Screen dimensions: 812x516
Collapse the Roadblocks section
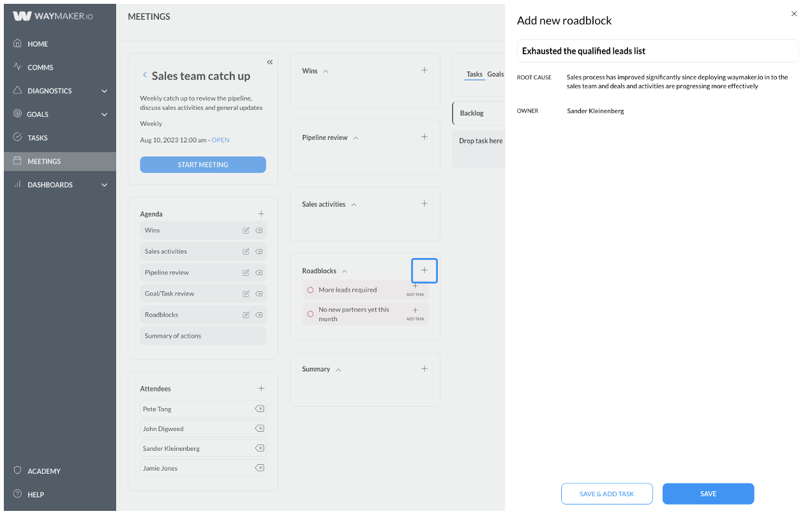(345, 271)
